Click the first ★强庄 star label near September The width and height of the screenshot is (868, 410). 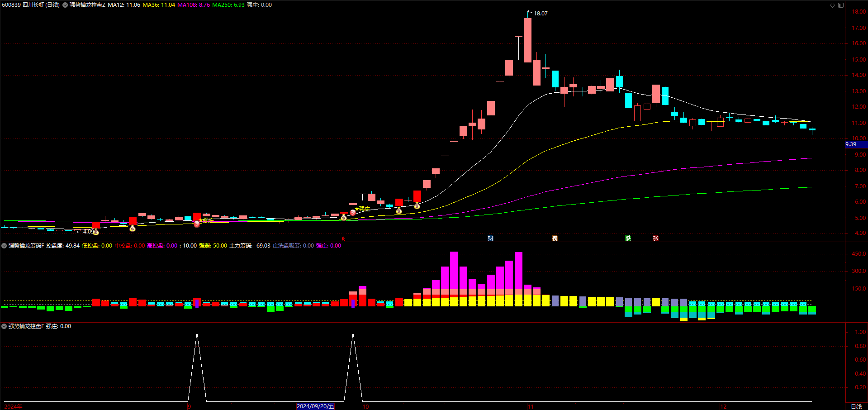205,220
